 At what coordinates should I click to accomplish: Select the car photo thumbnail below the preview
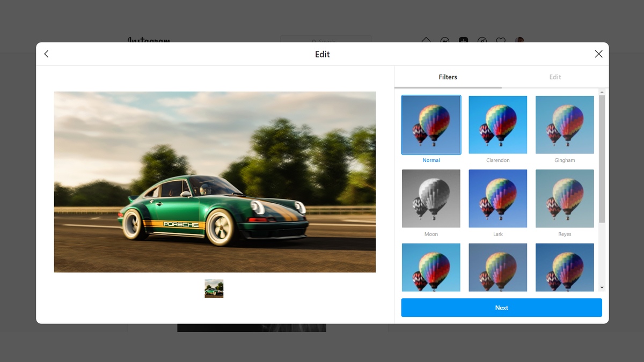tap(214, 288)
